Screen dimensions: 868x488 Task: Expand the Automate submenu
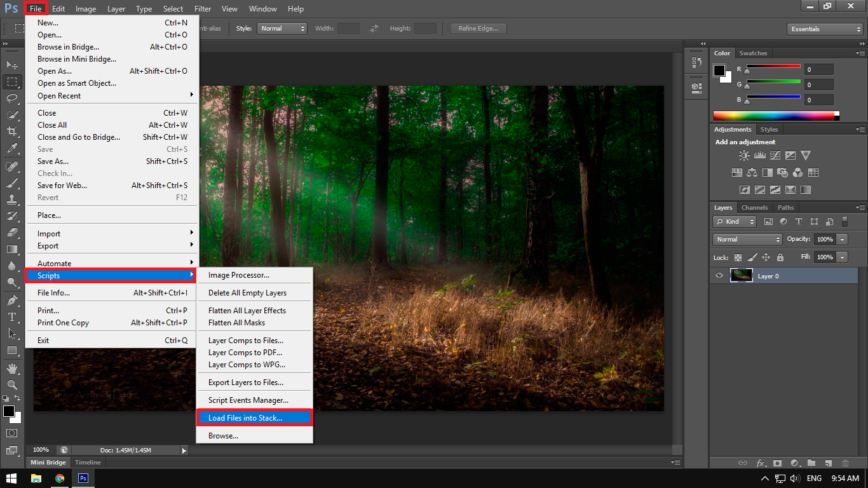pyautogui.click(x=112, y=264)
